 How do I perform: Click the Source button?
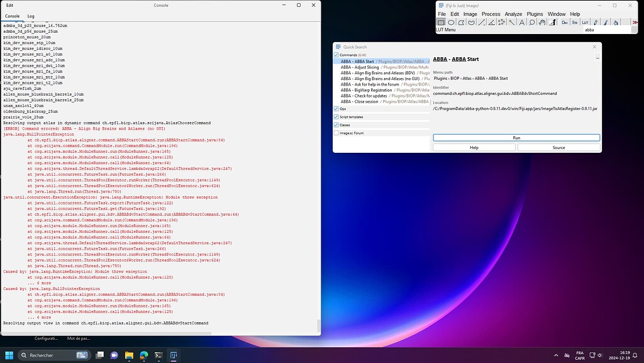click(558, 147)
